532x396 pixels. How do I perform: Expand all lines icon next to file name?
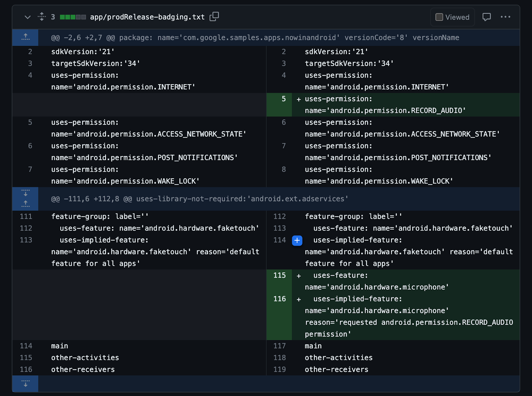point(42,17)
